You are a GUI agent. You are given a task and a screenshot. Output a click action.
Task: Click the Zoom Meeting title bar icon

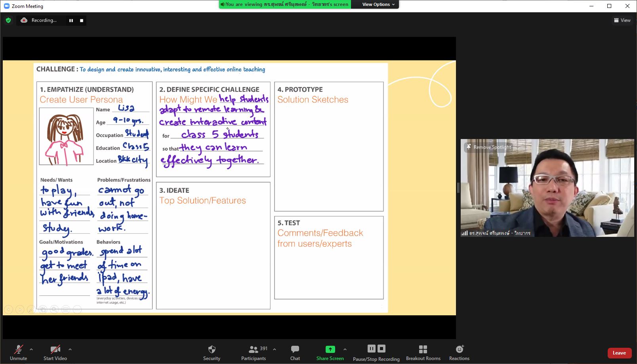pyautogui.click(x=6, y=6)
